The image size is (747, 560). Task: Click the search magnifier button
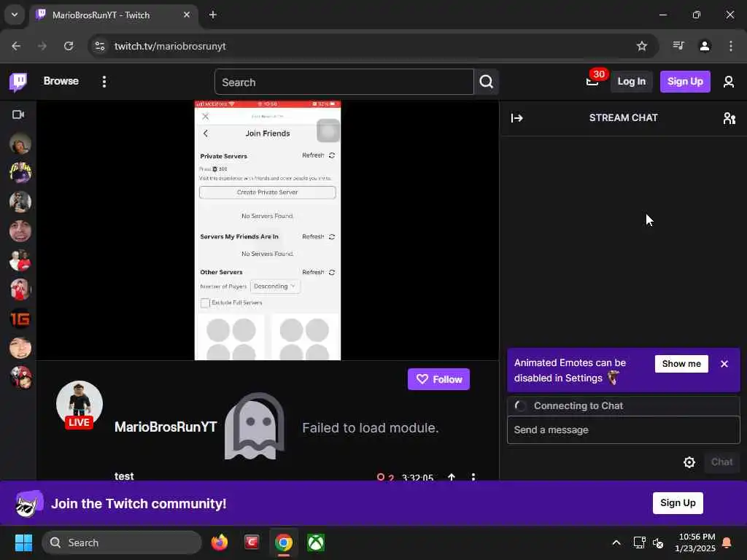[487, 82]
